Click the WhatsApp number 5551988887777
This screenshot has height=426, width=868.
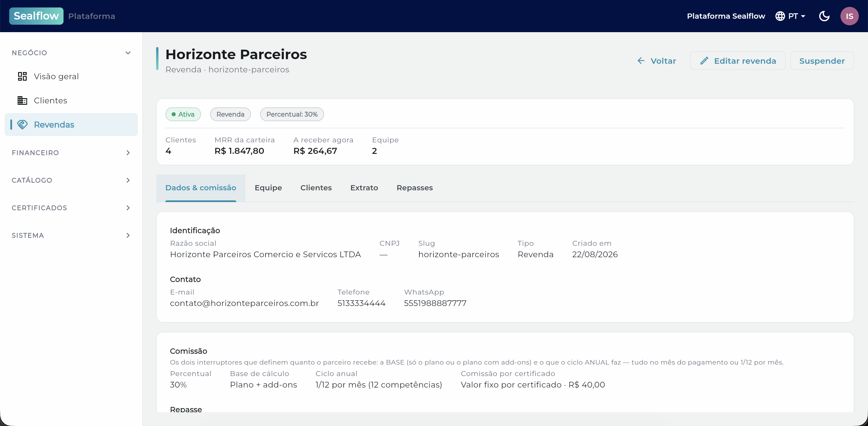pyautogui.click(x=435, y=303)
